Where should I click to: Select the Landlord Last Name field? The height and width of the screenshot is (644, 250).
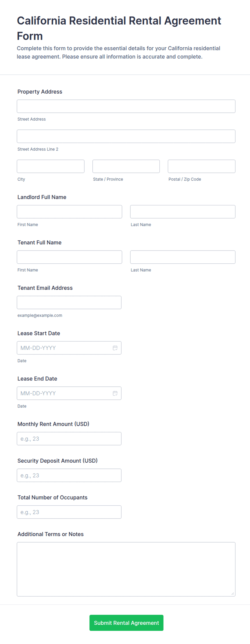pyautogui.click(x=183, y=212)
